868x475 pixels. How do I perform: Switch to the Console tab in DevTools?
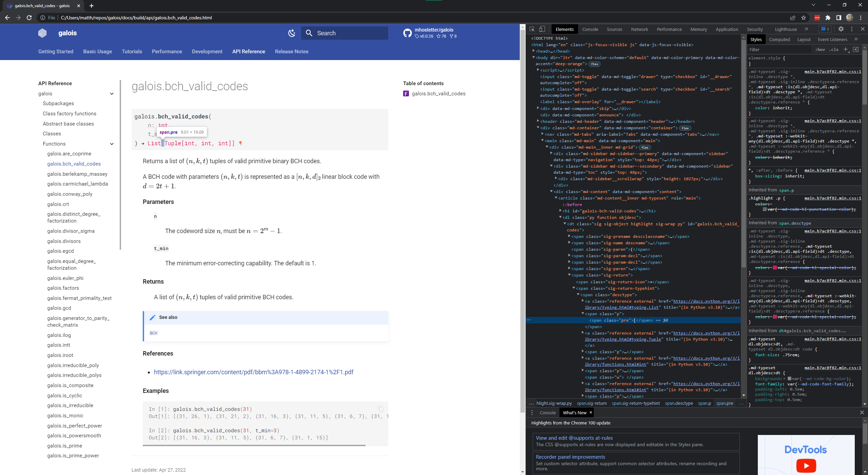(590, 29)
